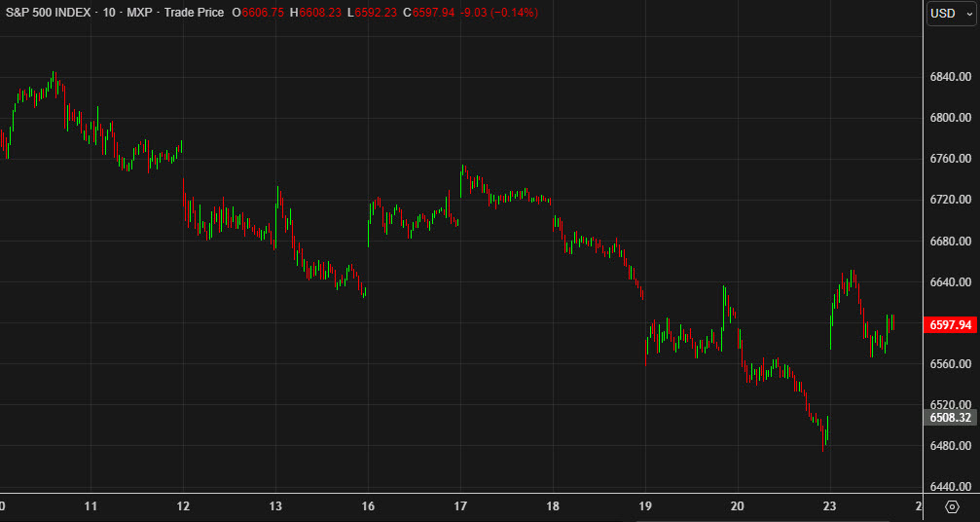Click the gray 6508.32 price marker

(x=951, y=418)
